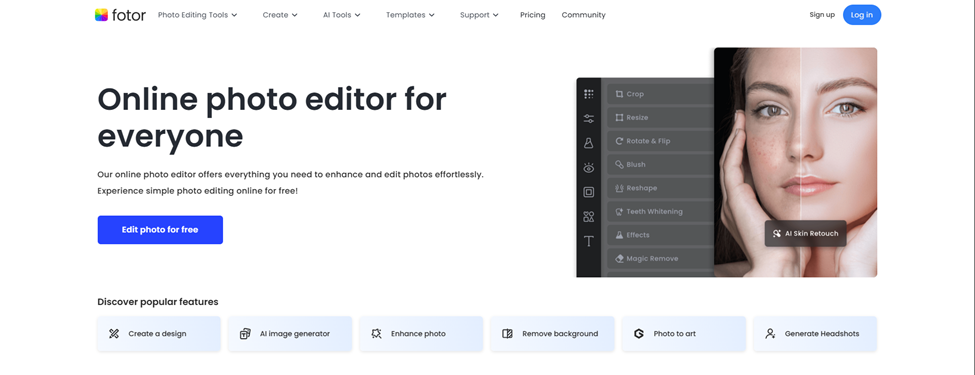Click Edit photo for free button
This screenshot has height=375, width=975.
click(x=160, y=229)
